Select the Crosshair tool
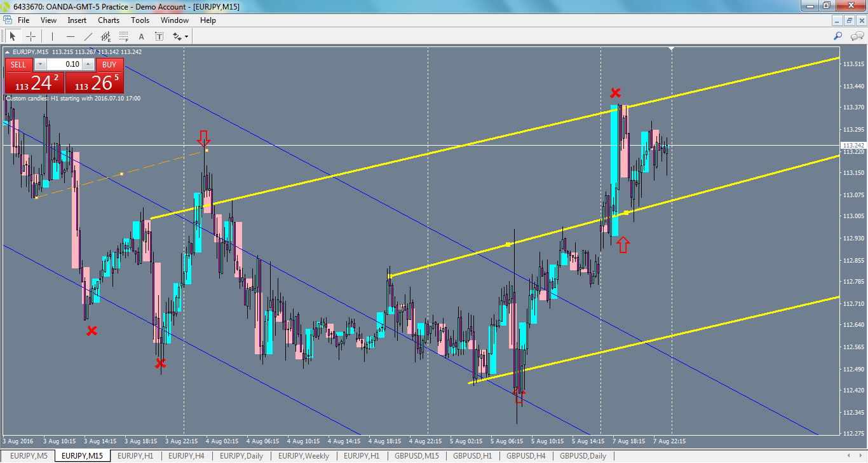 pos(31,36)
